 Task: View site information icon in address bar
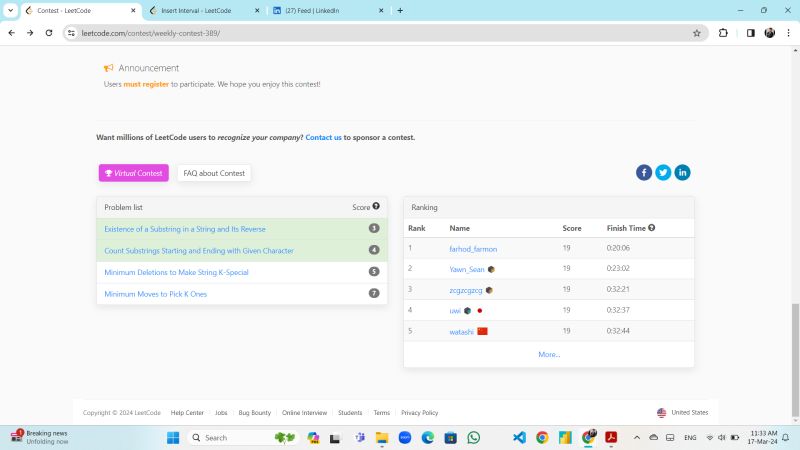tap(71, 33)
